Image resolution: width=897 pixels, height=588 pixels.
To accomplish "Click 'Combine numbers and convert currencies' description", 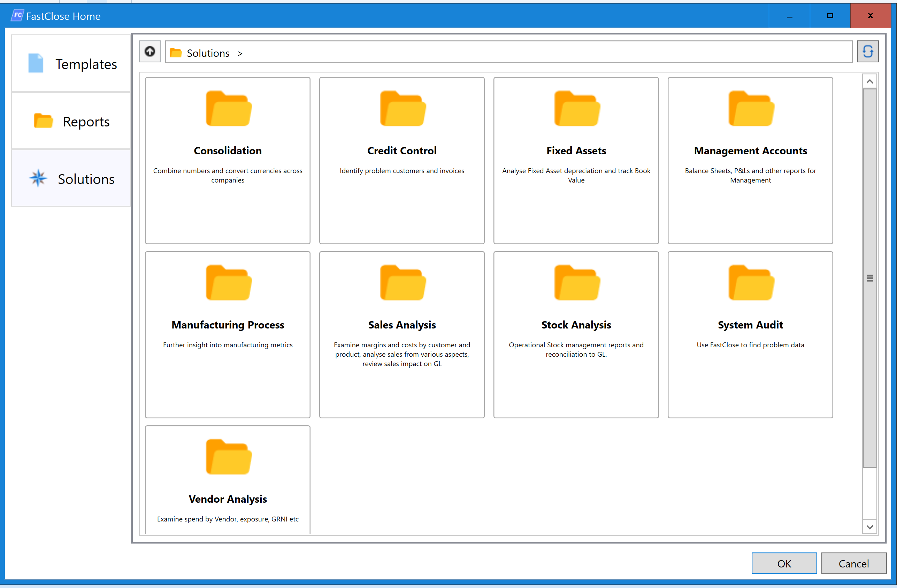I will tap(228, 175).
